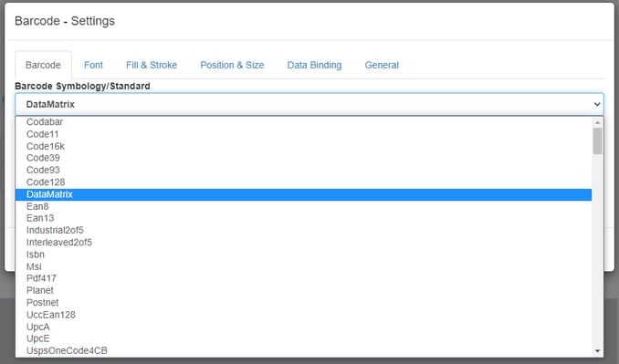Collapse the Barcode Symbology dropdown showing DataMatrix

click(309, 104)
